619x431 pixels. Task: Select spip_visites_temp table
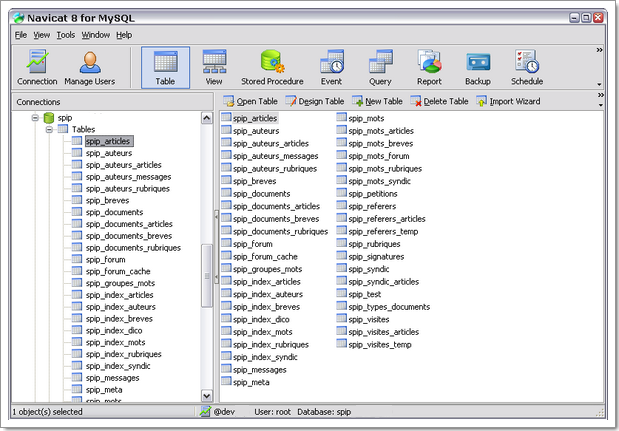click(x=380, y=345)
